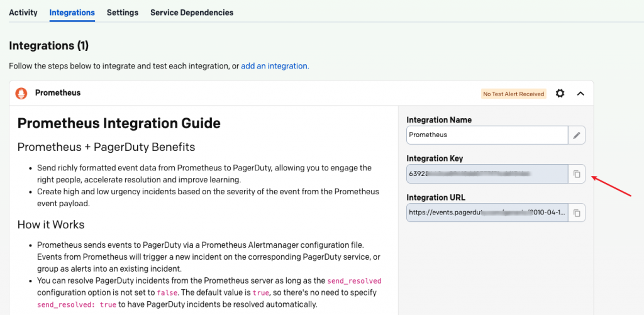This screenshot has width=644, height=315.
Task: Click the 'No Test Alert Received' badge
Action: (x=513, y=94)
